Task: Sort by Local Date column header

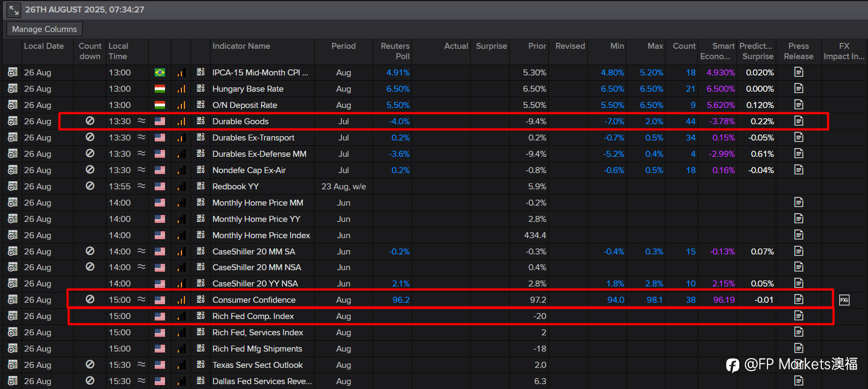Action: click(44, 46)
